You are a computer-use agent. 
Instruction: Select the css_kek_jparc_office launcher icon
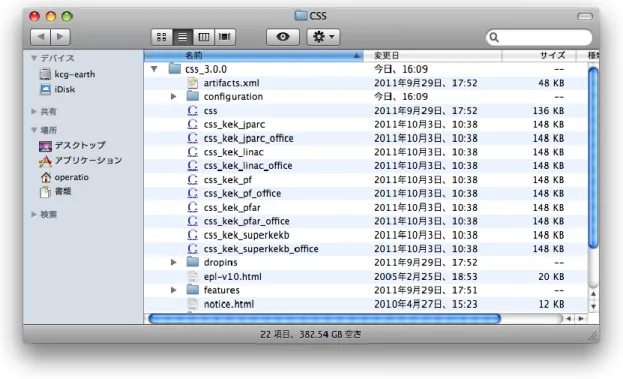tap(193, 138)
